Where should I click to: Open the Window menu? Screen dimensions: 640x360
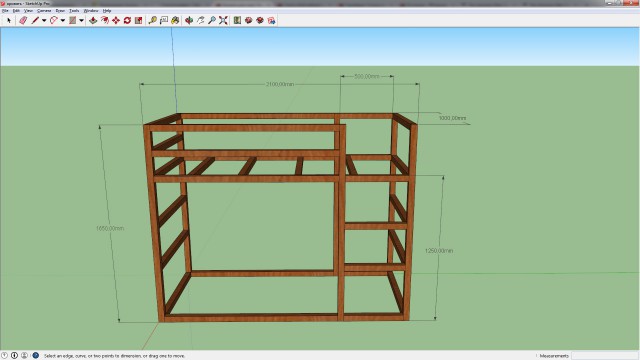(x=91, y=11)
